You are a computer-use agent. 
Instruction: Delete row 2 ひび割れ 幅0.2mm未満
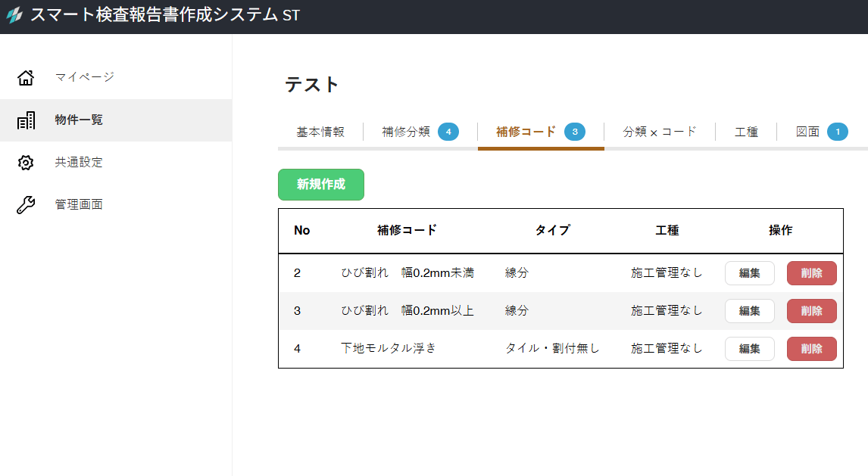811,273
